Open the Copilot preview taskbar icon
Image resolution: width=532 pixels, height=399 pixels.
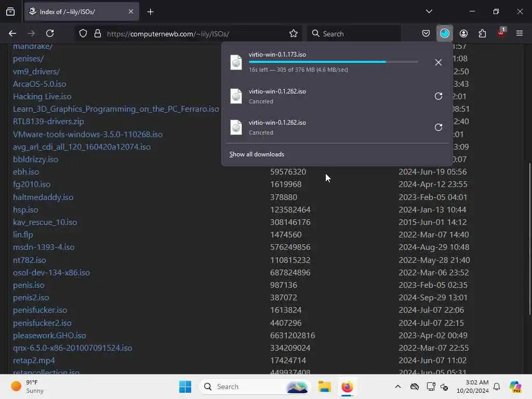coord(515,387)
